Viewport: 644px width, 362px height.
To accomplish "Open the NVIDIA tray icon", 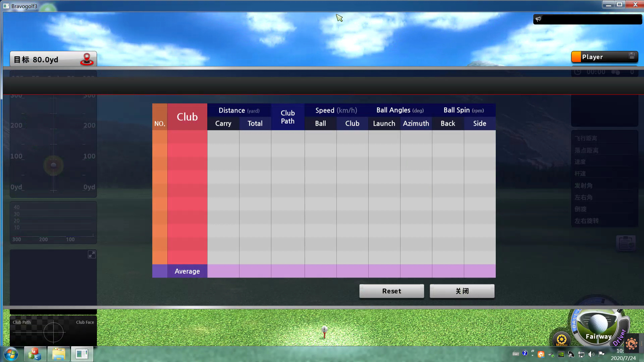I will point(561,354).
